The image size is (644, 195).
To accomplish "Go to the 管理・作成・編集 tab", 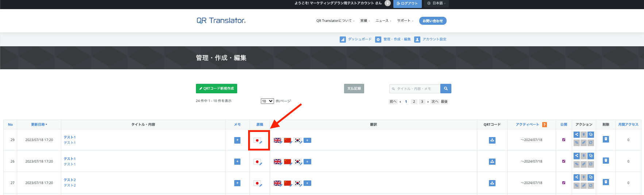I will click(x=393, y=39).
